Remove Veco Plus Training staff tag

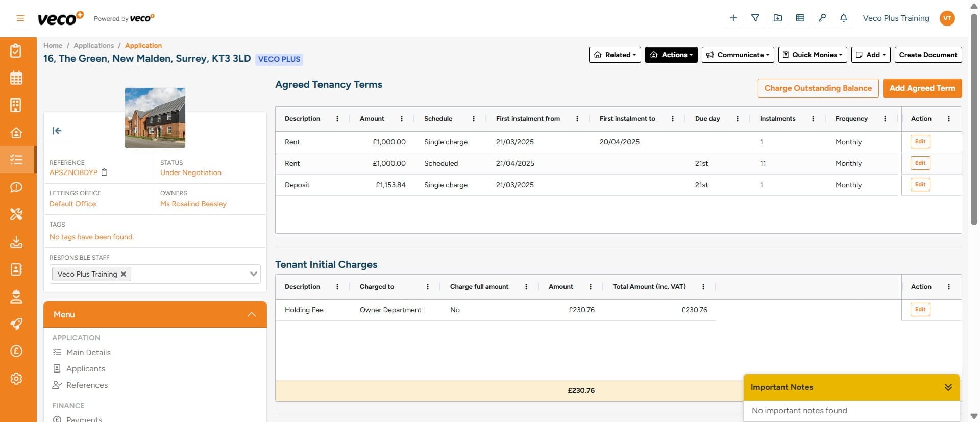point(124,274)
